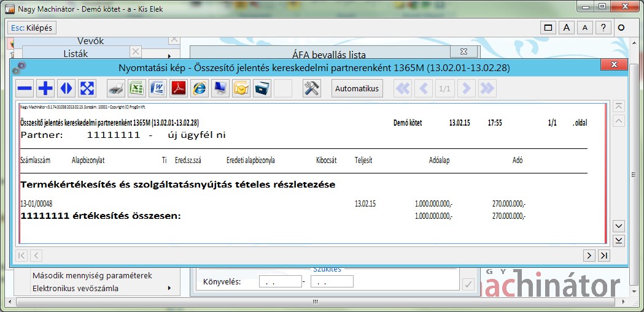The width and height of the screenshot is (644, 312).
Task: Open the report in Internet Explorer
Action: click(200, 88)
